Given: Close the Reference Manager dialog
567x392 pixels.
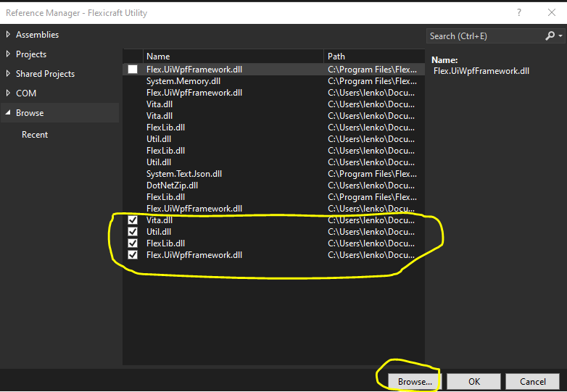Looking at the screenshot, I should coord(552,12).
